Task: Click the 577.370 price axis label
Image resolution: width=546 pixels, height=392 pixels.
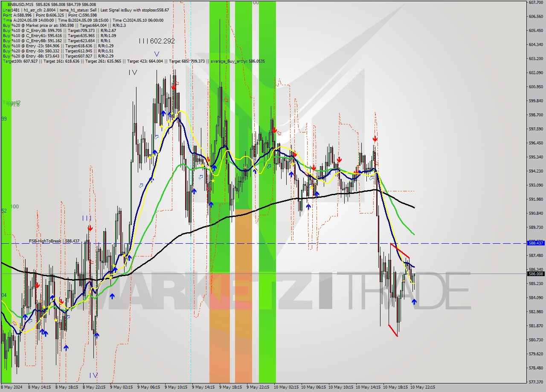Action: pyautogui.click(x=536, y=382)
